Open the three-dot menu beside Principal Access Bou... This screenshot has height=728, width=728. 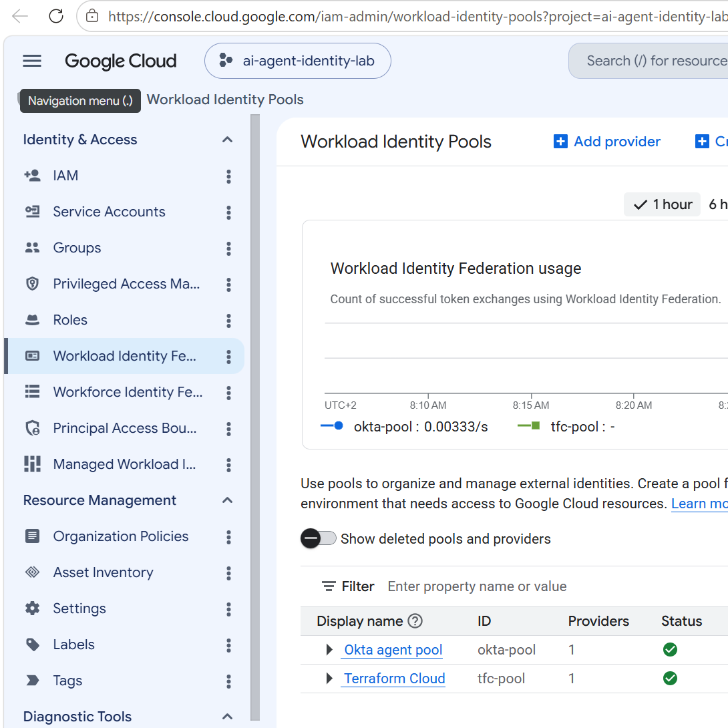[228, 429]
